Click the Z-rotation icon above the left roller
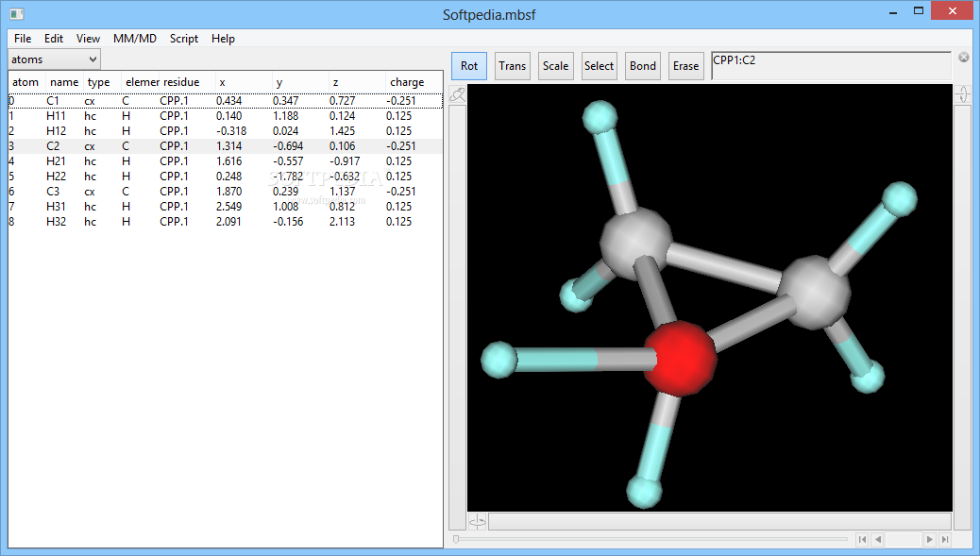980x556 pixels. click(458, 94)
